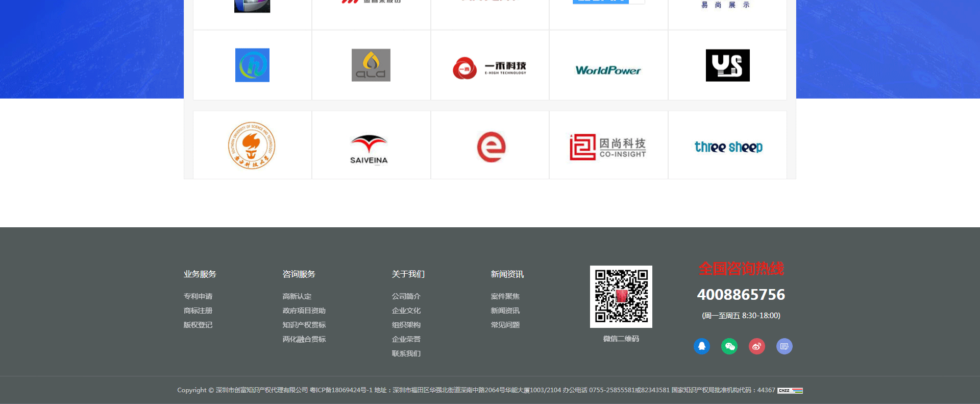Click the 深圳市创富知识产权代理有限公司 copyright text
Viewport: 980px width, 404px height.
(x=262, y=390)
